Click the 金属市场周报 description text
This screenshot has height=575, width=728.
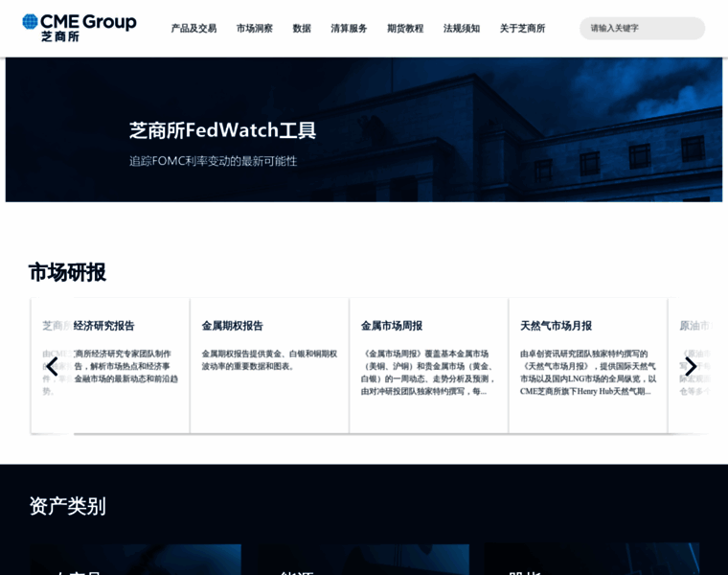point(427,373)
